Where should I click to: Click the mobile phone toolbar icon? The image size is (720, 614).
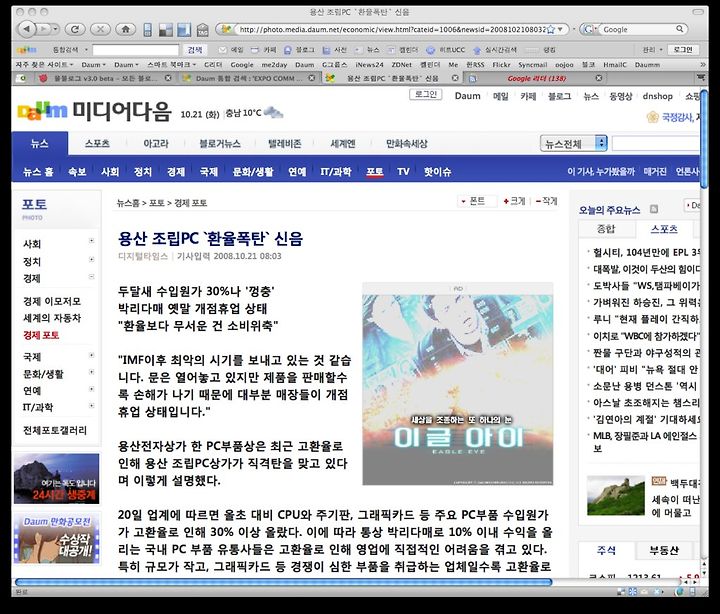(147, 30)
